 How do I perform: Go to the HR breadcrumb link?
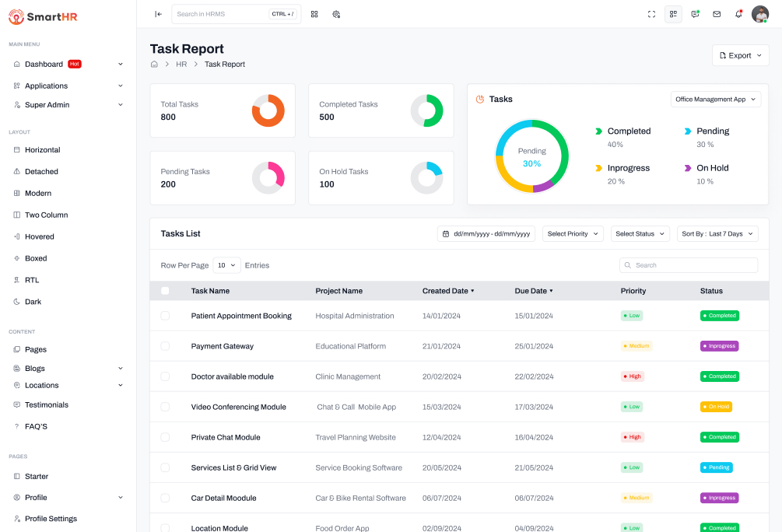(181, 64)
